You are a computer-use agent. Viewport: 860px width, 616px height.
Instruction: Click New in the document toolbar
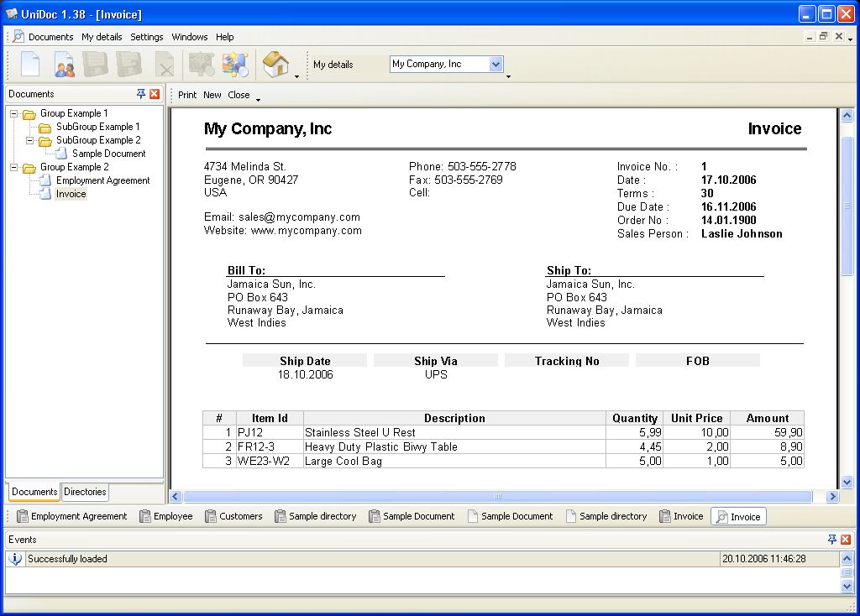pyautogui.click(x=212, y=95)
